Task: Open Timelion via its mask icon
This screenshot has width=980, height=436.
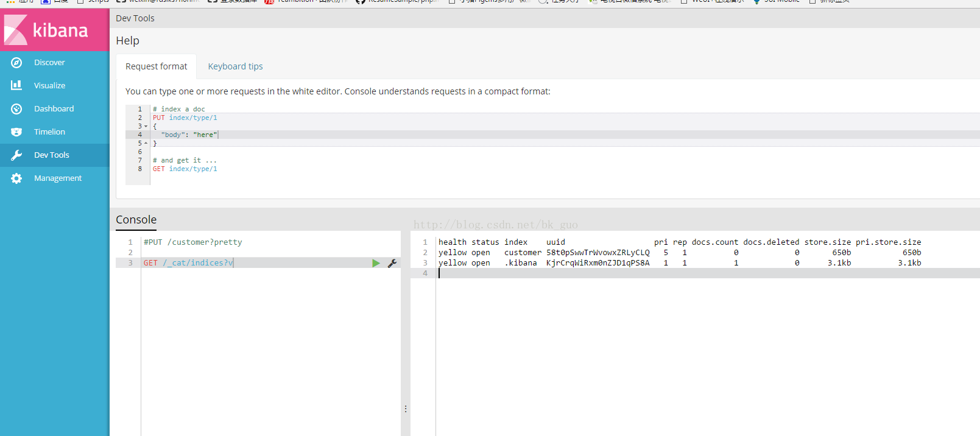Action: (x=16, y=132)
